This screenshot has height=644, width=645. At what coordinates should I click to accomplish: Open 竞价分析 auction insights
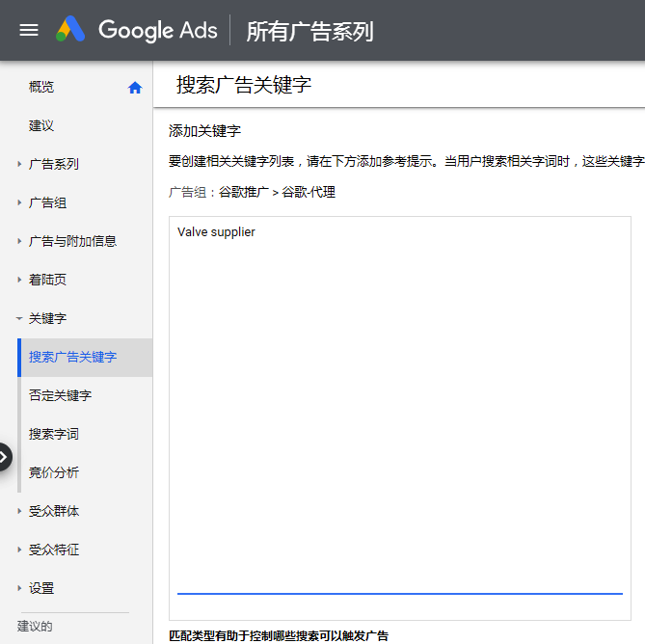(54, 472)
